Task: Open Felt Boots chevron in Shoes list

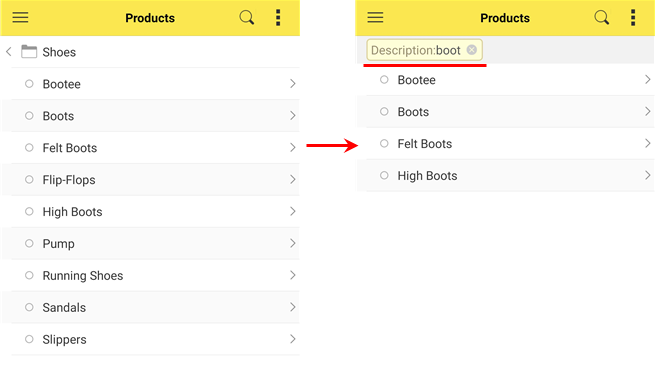Action: (292, 148)
